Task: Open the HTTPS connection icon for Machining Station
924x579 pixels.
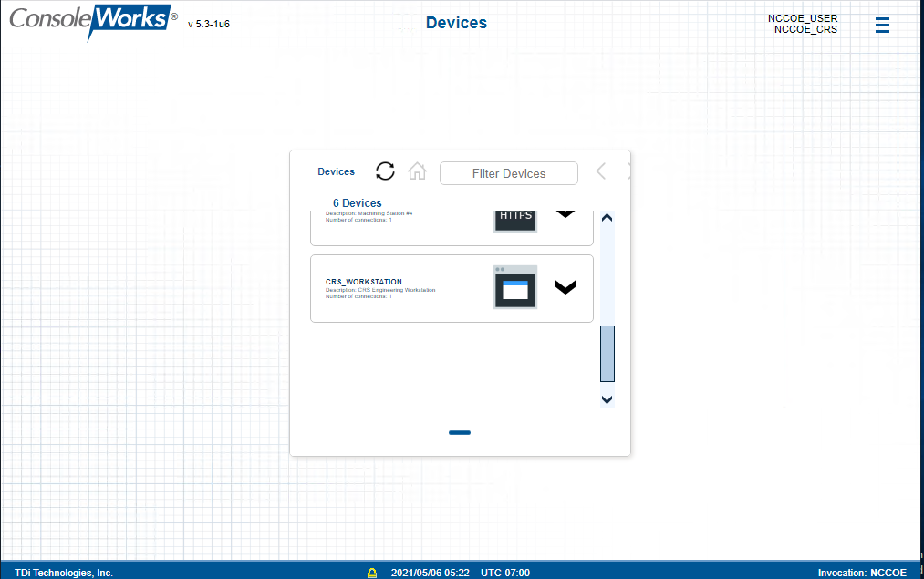Action: (515, 221)
